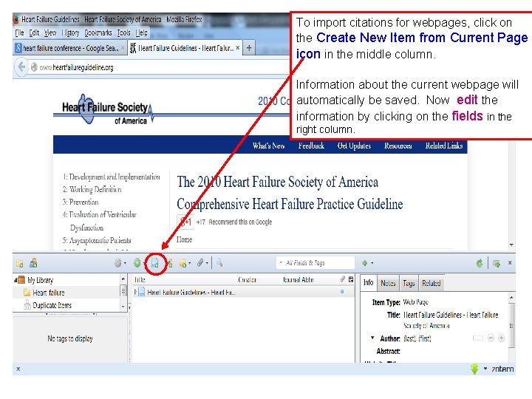
Task: Close the Heart Failure Guidelines browser tab
Action: pos(238,48)
